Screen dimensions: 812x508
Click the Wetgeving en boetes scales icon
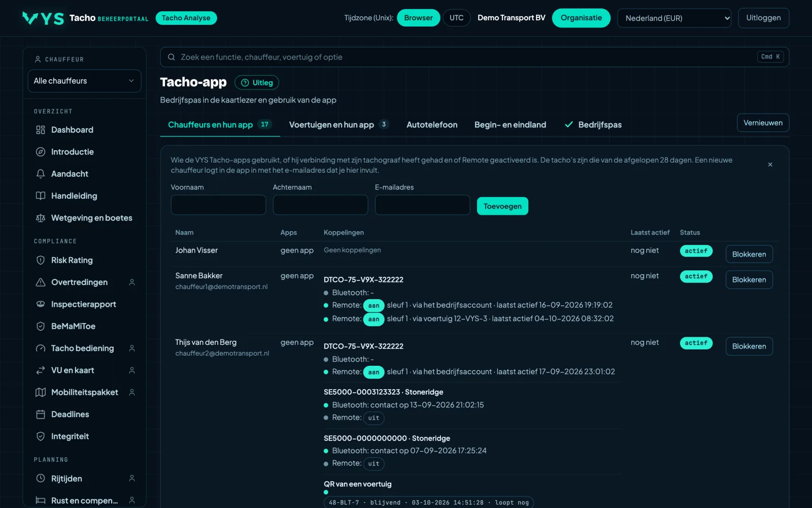[41, 218]
